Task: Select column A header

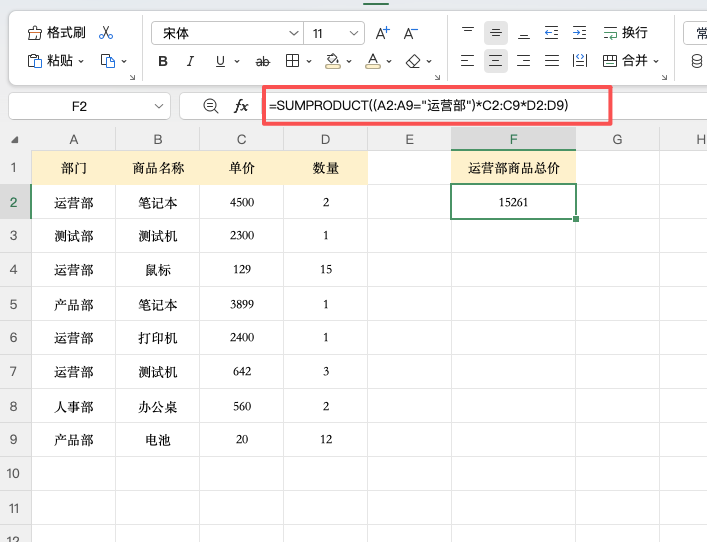Action: coord(73,139)
